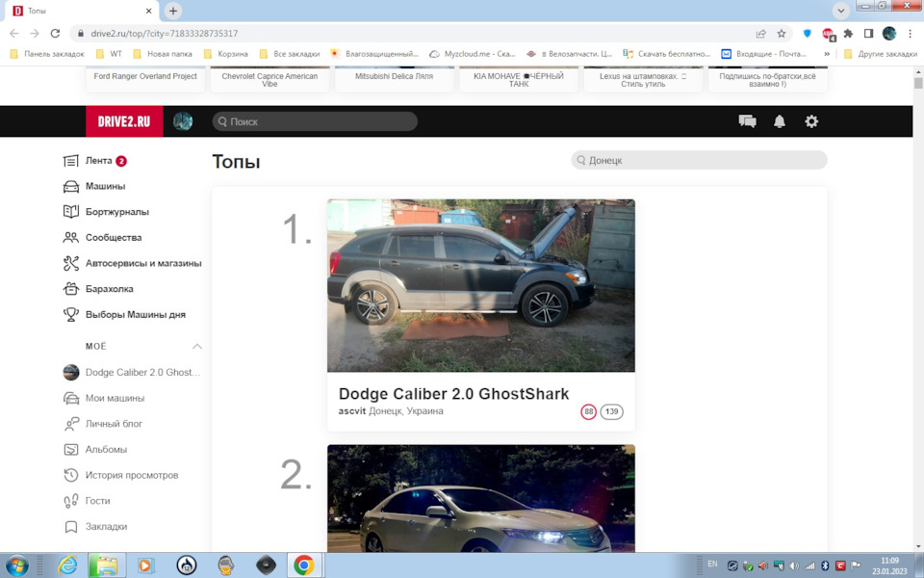Open Альбомы
Viewport: 924px width, 578px height.
click(x=106, y=450)
